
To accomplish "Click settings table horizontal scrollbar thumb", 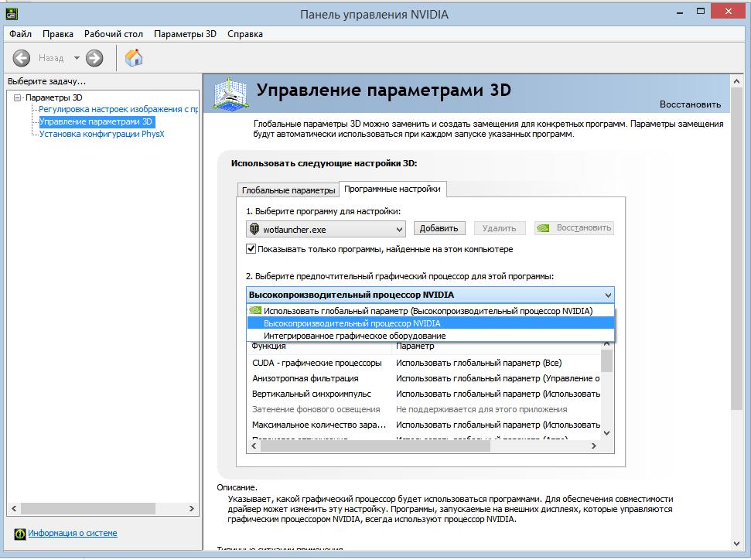I will [375, 446].
